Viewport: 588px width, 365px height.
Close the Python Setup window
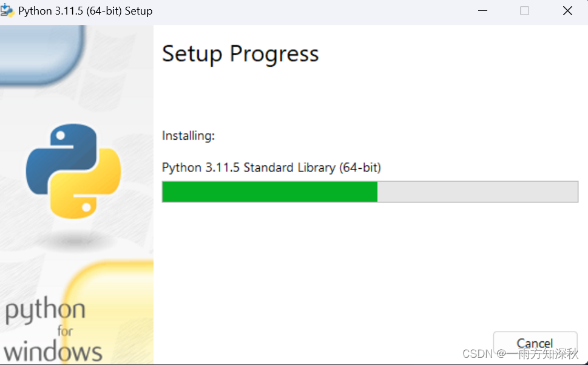[x=567, y=10]
